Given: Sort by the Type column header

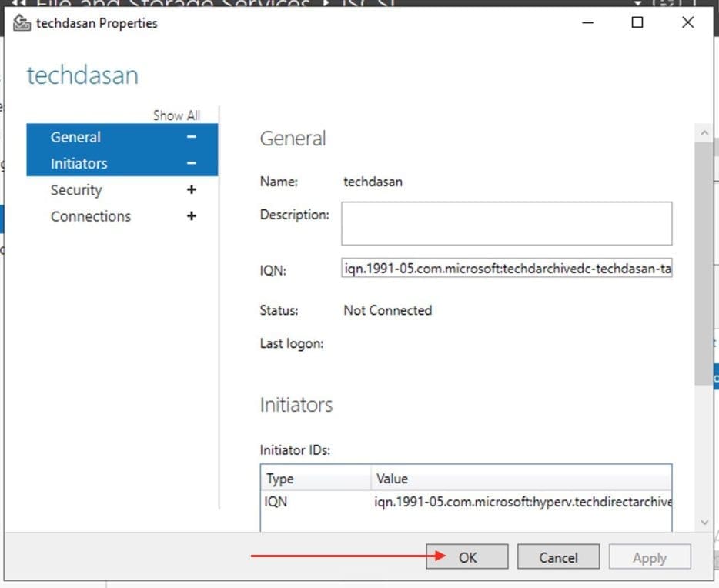Looking at the screenshot, I should tap(316, 479).
